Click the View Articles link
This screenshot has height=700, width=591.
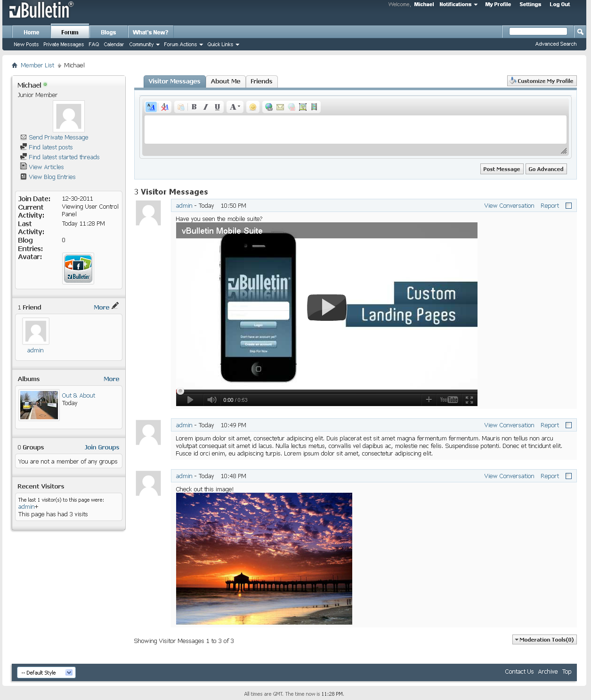[46, 167]
